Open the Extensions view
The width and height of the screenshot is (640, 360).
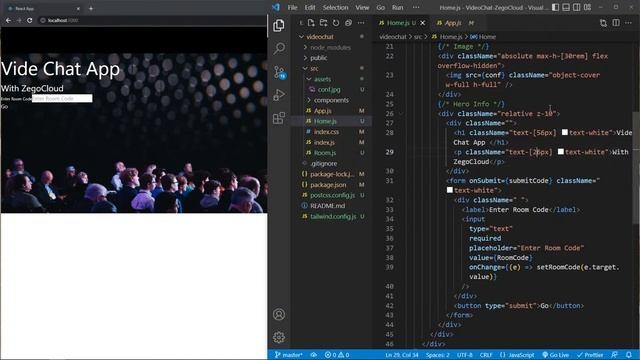tap(279, 118)
